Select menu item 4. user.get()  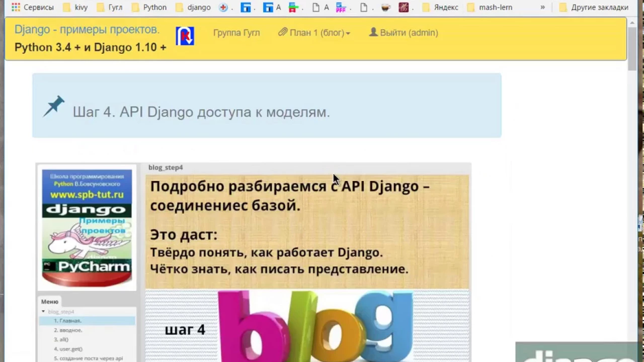(x=68, y=349)
